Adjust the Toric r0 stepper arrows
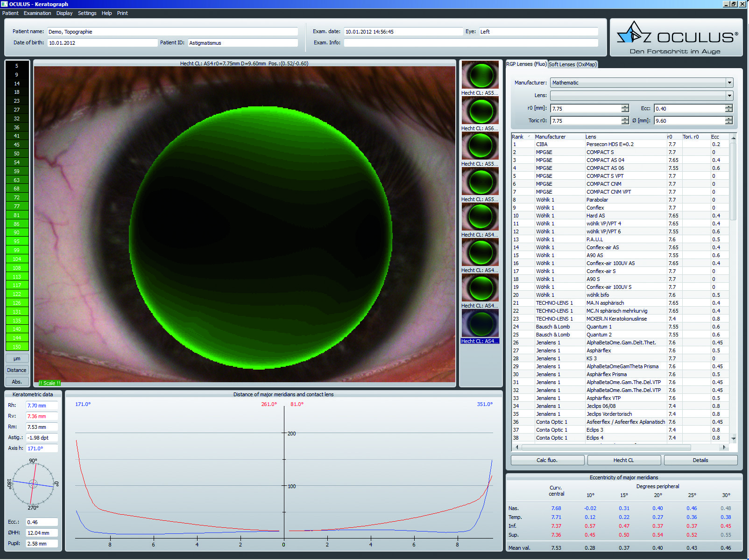 click(x=625, y=120)
